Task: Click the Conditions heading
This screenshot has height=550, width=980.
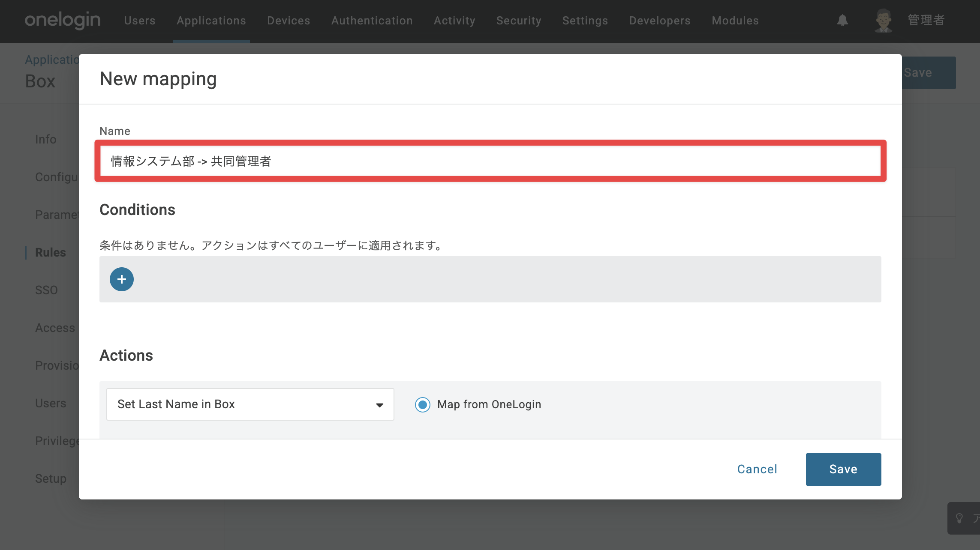Action: point(137,210)
